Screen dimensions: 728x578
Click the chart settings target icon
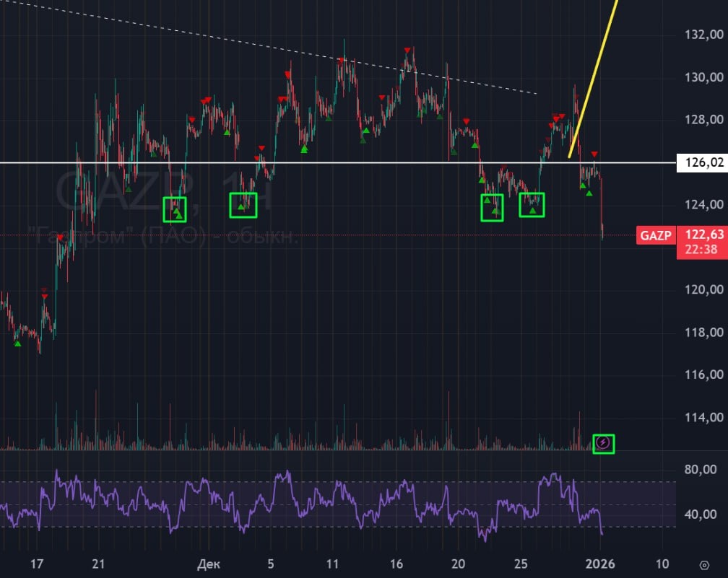(704, 565)
